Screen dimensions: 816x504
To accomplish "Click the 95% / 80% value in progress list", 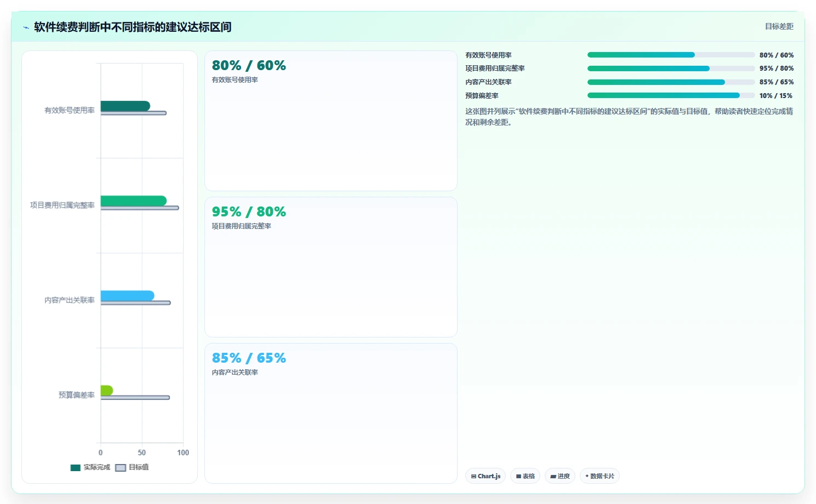I will 776,68.
